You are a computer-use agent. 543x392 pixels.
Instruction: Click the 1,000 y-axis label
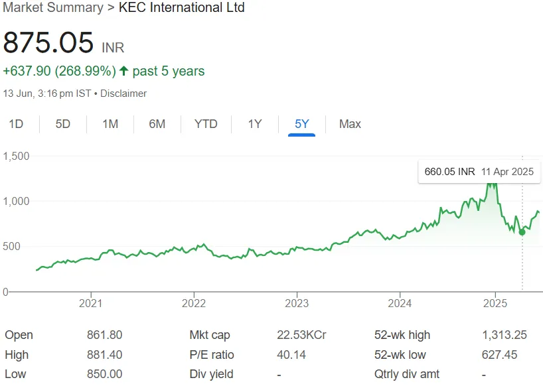click(x=17, y=202)
